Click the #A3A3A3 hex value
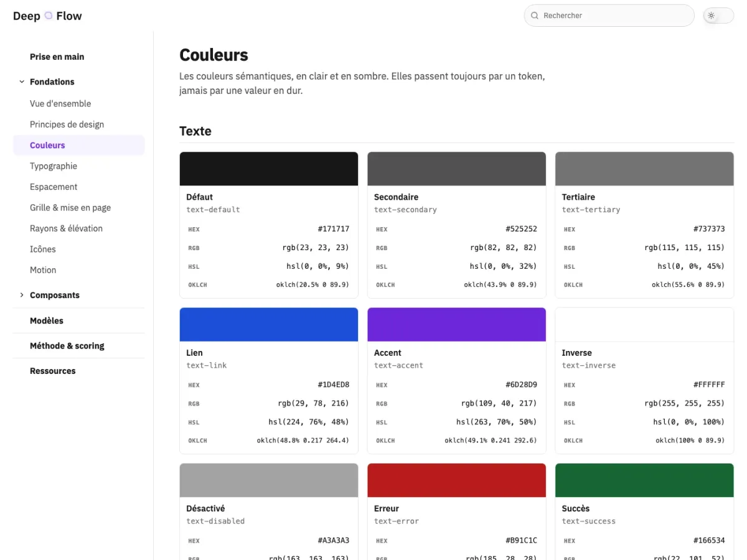This screenshot has height=560, width=747. (334, 540)
